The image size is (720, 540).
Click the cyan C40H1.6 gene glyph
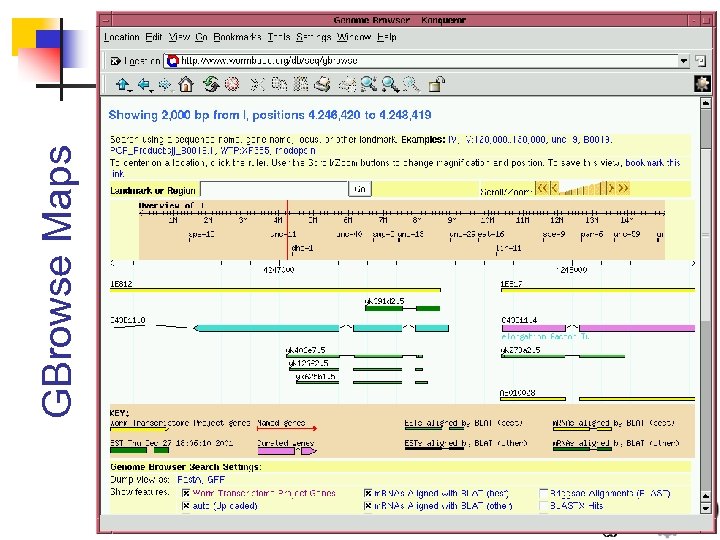click(321, 328)
